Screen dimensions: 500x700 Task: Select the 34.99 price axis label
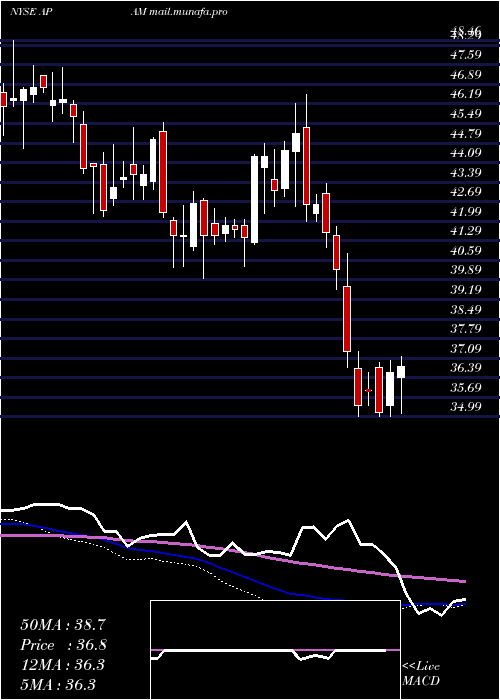(x=466, y=407)
